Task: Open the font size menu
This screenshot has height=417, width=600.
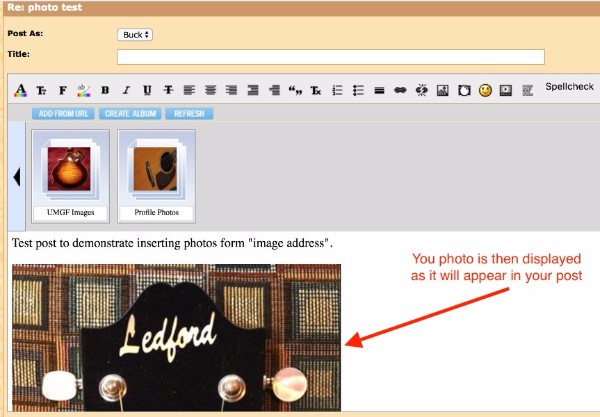Action: [41, 90]
